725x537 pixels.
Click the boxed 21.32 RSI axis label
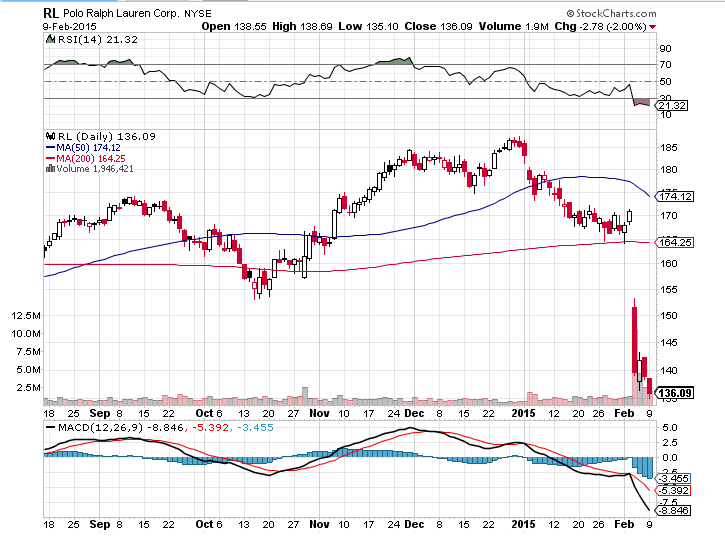pyautogui.click(x=672, y=105)
